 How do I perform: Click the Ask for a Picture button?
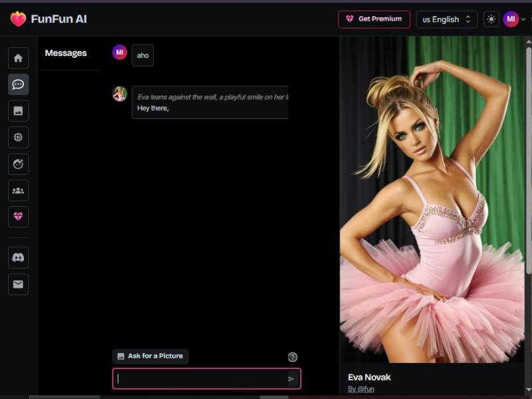click(x=150, y=356)
